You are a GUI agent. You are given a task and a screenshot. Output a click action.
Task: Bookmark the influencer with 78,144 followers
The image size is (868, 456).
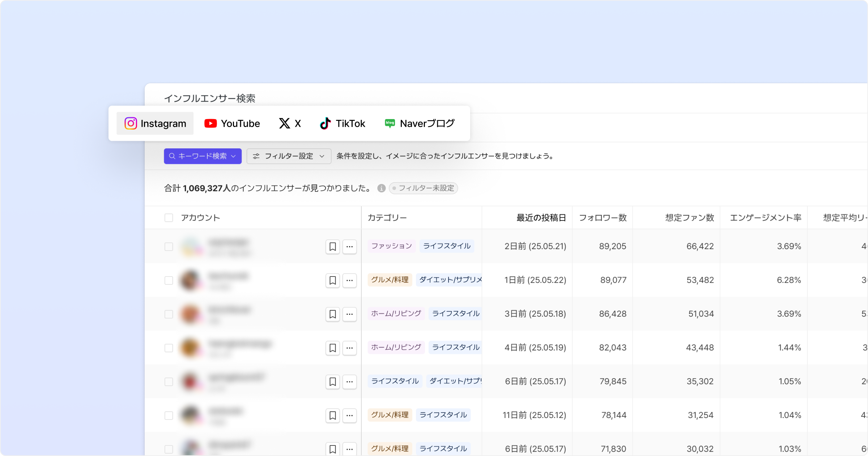click(332, 415)
